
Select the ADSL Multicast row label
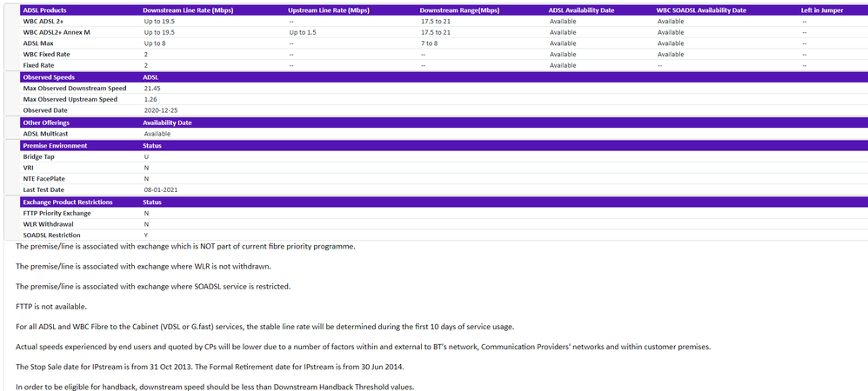(49, 134)
